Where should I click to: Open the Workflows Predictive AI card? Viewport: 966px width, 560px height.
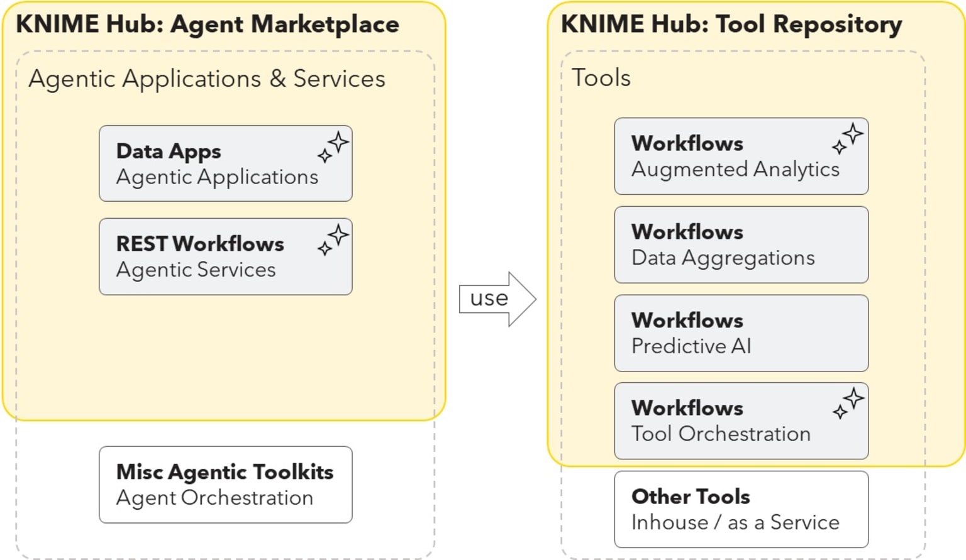741,333
